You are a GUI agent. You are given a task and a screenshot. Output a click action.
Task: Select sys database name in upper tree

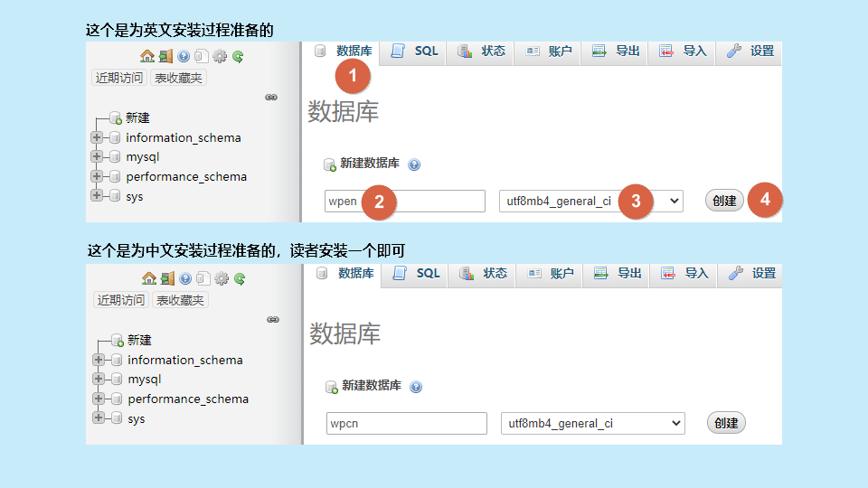[x=135, y=197]
